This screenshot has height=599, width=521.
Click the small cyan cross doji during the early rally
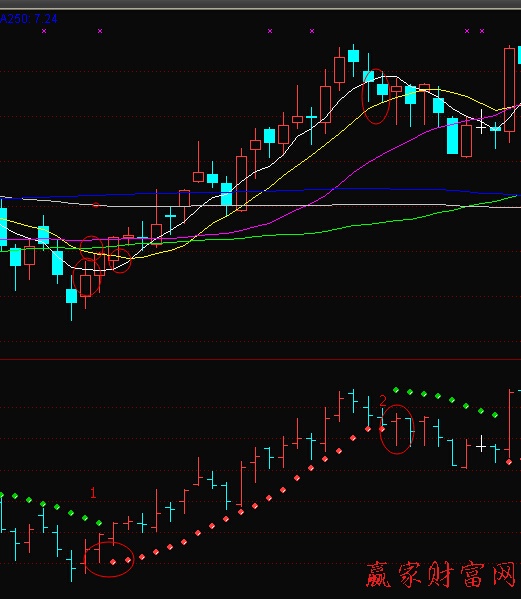[170, 216]
